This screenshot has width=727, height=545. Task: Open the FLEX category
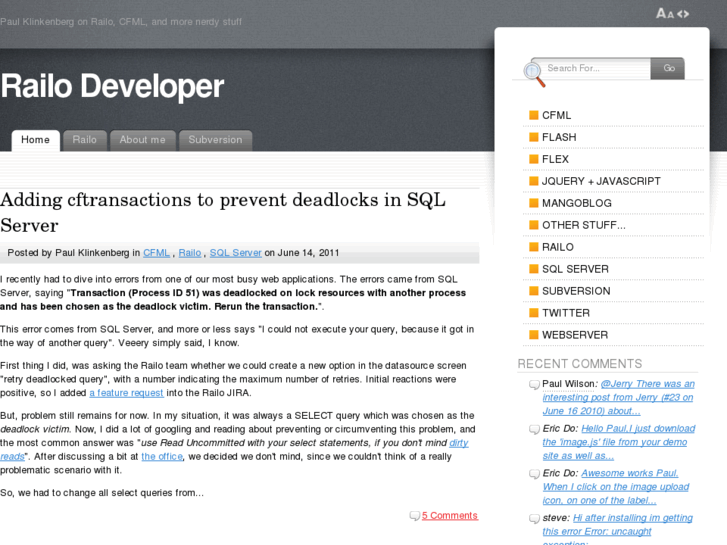click(555, 159)
